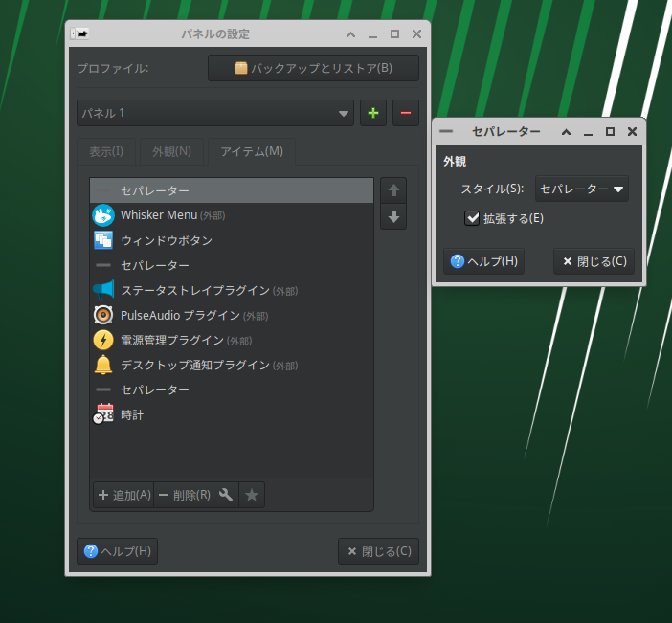The width and height of the screenshot is (672, 623).
Task: Click the notification bell icon
Action: (x=103, y=365)
